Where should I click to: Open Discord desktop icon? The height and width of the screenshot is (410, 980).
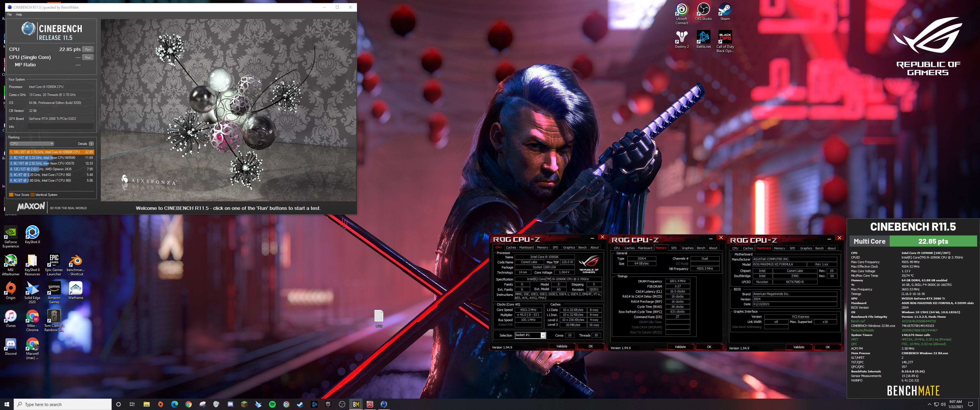[11, 347]
